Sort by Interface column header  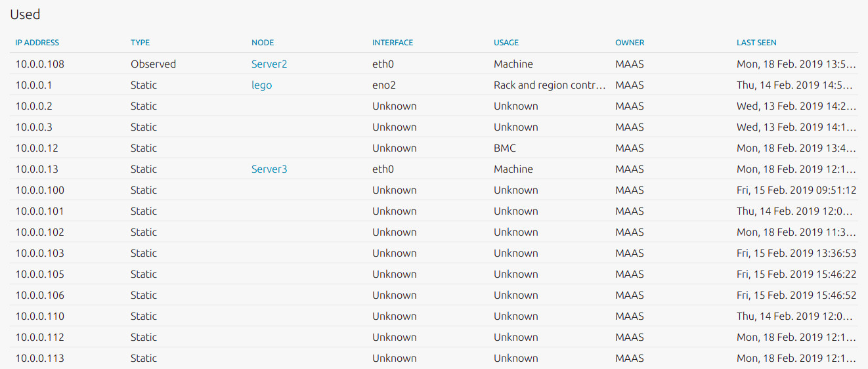(x=393, y=43)
